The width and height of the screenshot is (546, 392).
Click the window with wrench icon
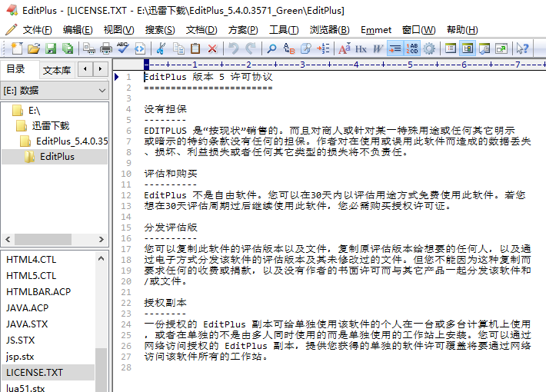[x=484, y=48]
